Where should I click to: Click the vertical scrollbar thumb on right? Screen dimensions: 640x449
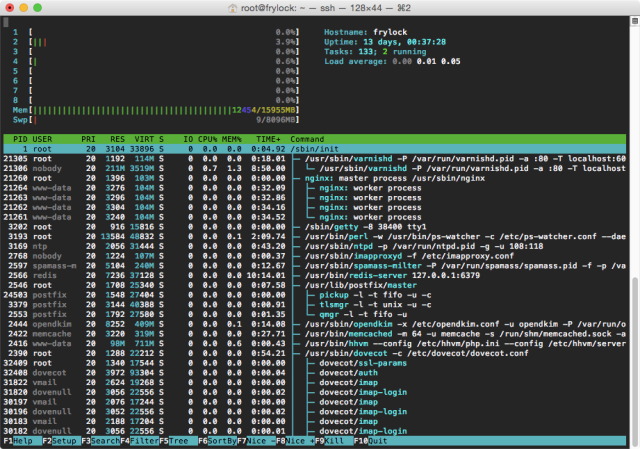tap(635, 357)
